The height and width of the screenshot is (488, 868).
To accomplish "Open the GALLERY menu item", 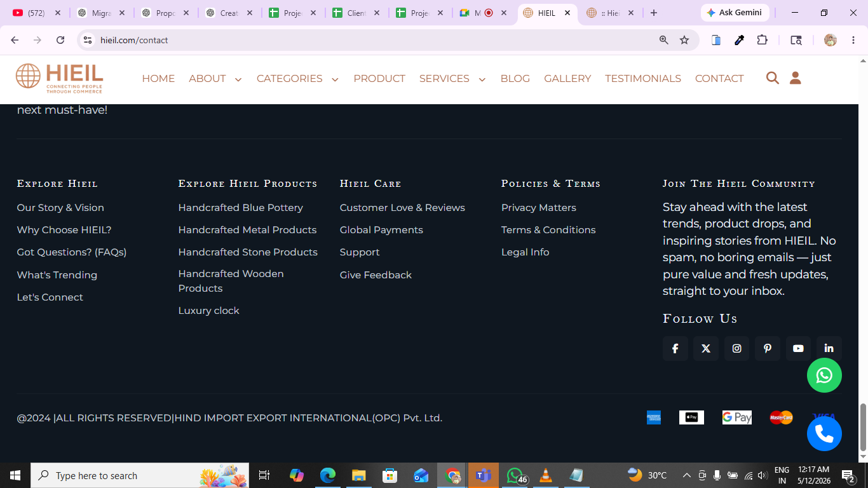I will click(x=567, y=79).
